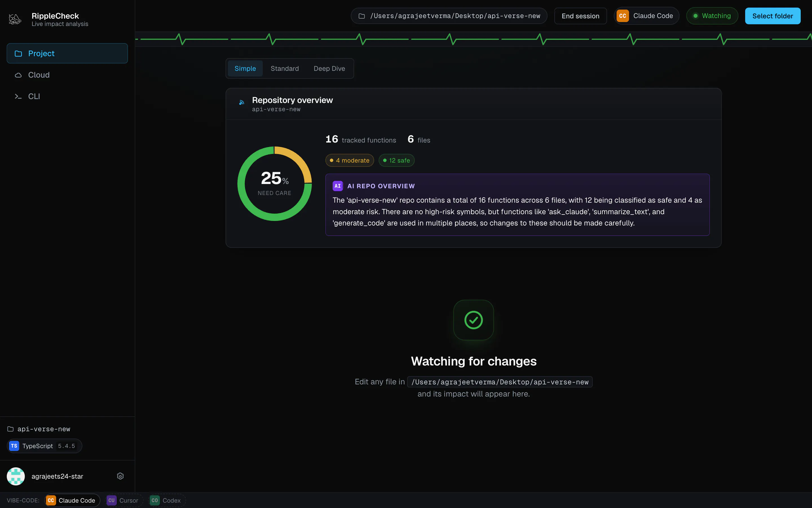Click the agrajeets24-star avatar
Viewport: 812px width, 508px height.
click(16, 476)
